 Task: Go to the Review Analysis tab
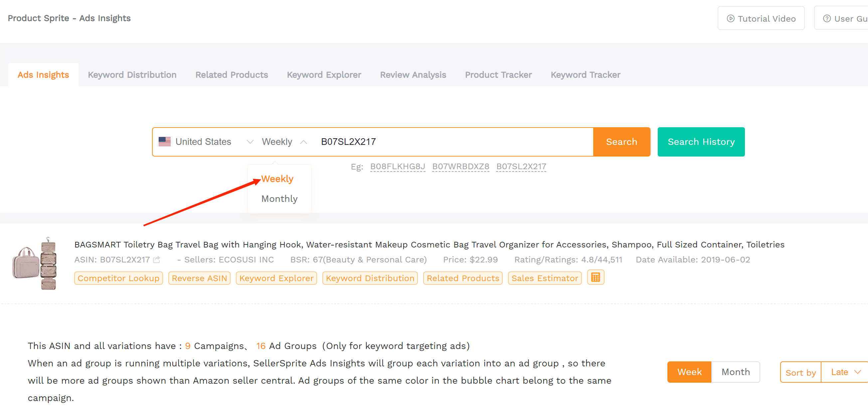(413, 75)
